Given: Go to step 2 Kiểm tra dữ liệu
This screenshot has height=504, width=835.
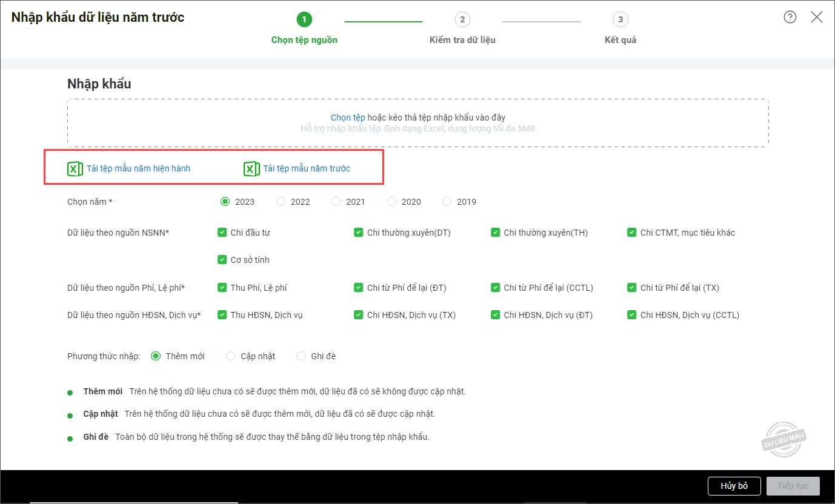Looking at the screenshot, I should 462,20.
